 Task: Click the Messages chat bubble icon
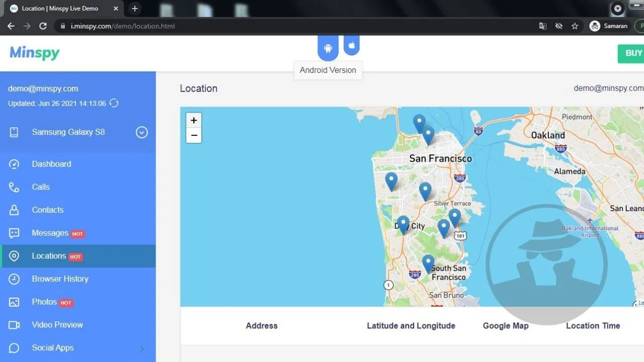coord(14,233)
